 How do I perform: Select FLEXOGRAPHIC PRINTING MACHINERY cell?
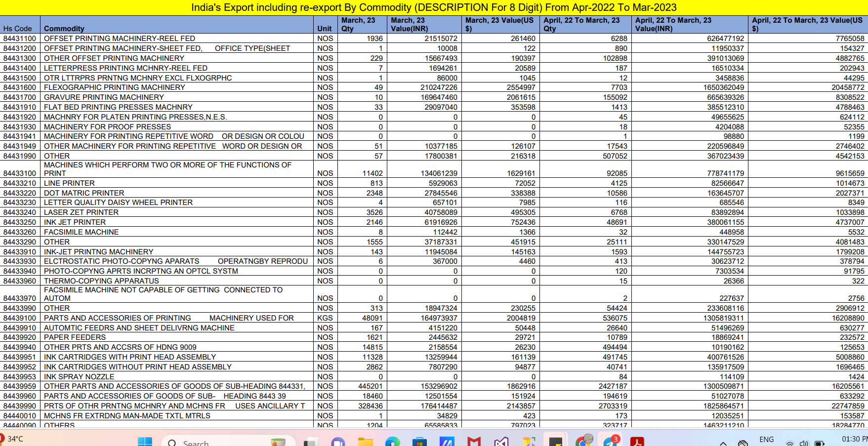click(x=176, y=87)
